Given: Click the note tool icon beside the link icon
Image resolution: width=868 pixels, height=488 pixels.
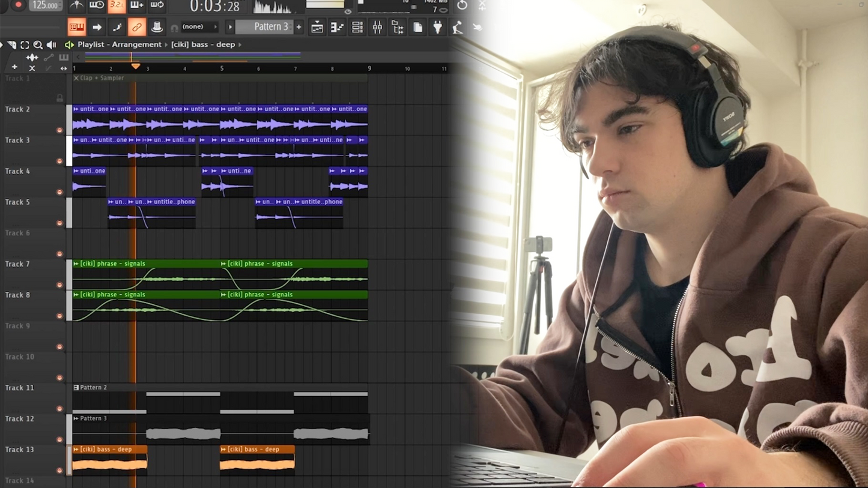Looking at the screenshot, I should click(x=117, y=27).
